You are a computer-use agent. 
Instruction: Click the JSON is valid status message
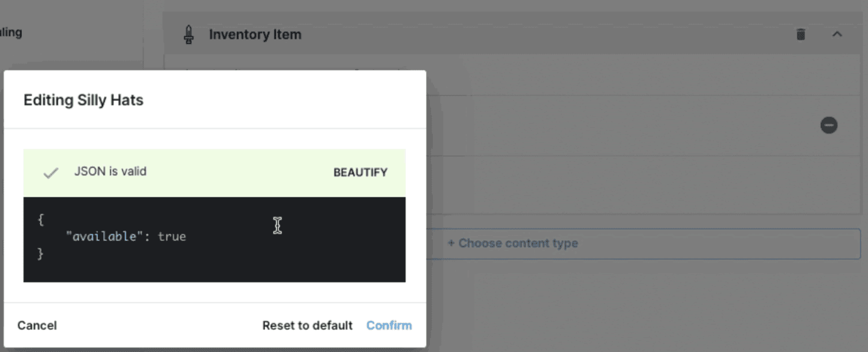pos(110,171)
